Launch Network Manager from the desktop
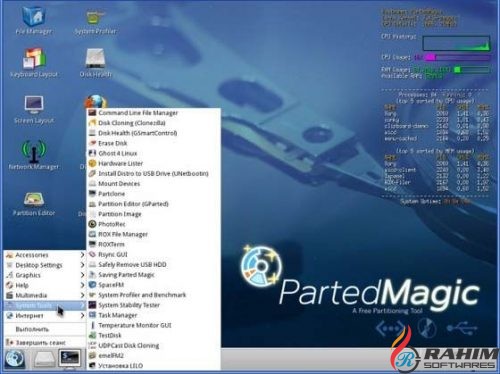The height and width of the screenshot is (374, 500). (x=34, y=155)
